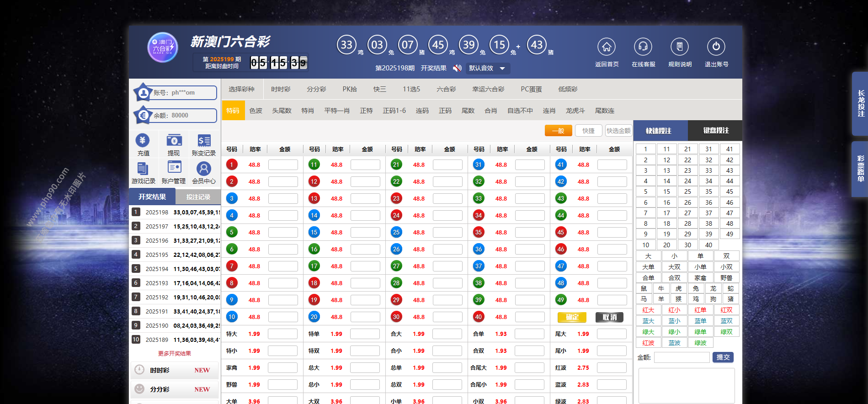
Task: Click the amount field for number 1
Action: click(283, 165)
